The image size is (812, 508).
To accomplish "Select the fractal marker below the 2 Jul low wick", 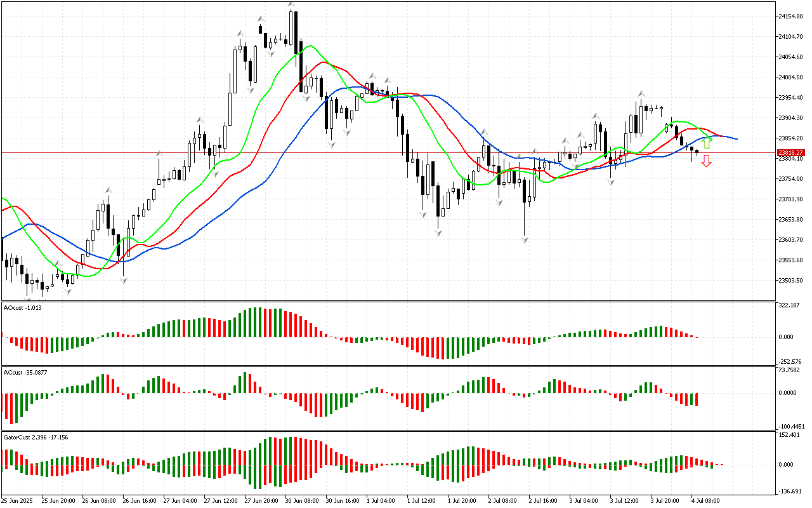I will coord(525,239).
